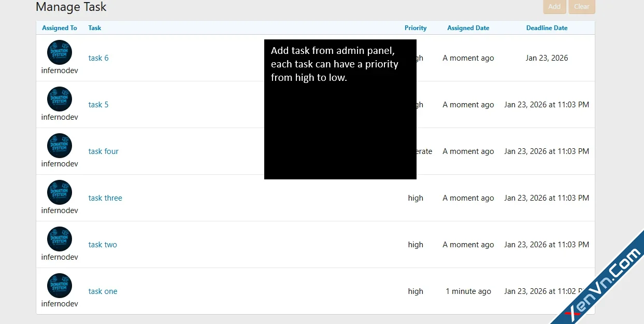This screenshot has width=644, height=324.
Task: Click the avatar beside task four
Action: click(59, 145)
